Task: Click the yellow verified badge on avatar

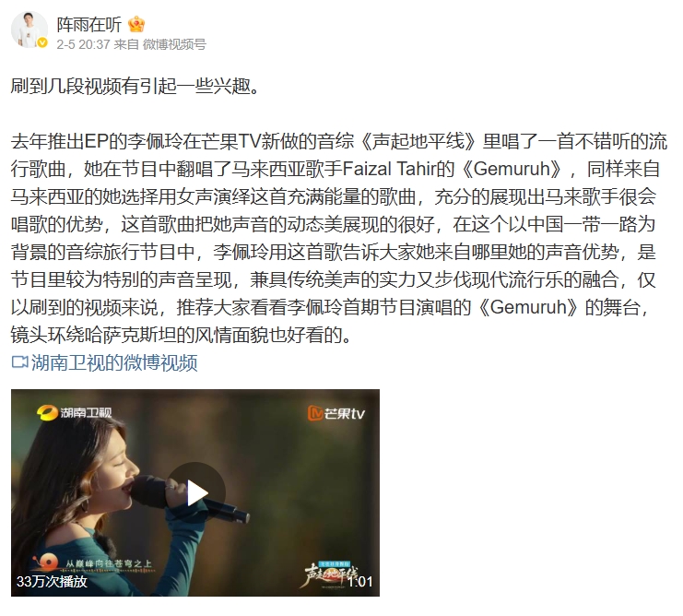Action: coord(42,42)
